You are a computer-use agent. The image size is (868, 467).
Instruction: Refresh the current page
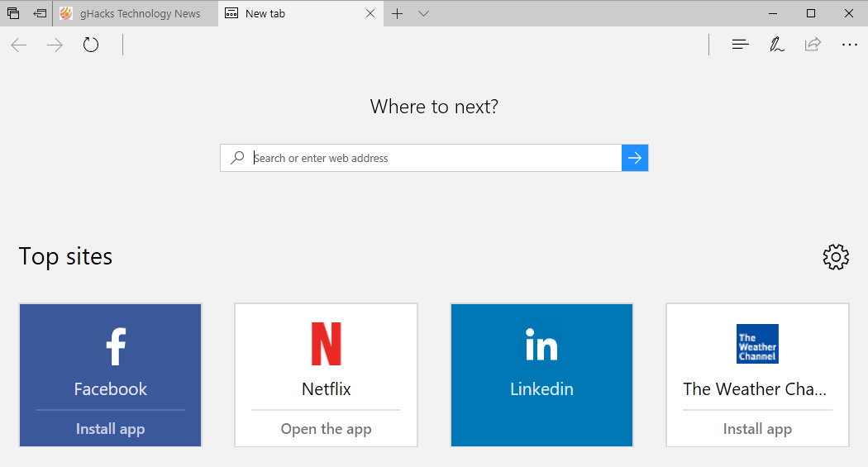coord(91,45)
